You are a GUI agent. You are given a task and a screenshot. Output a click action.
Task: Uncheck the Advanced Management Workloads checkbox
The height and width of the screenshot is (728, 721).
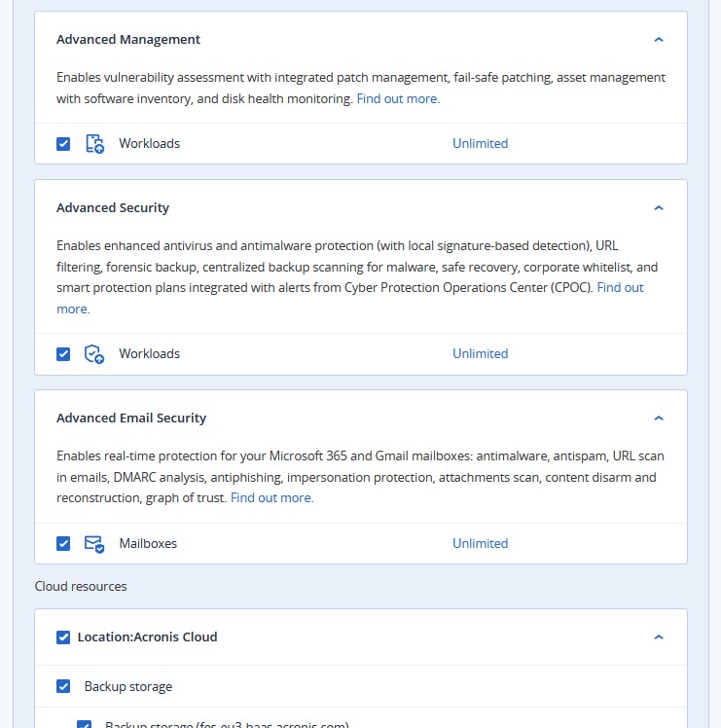point(63,144)
